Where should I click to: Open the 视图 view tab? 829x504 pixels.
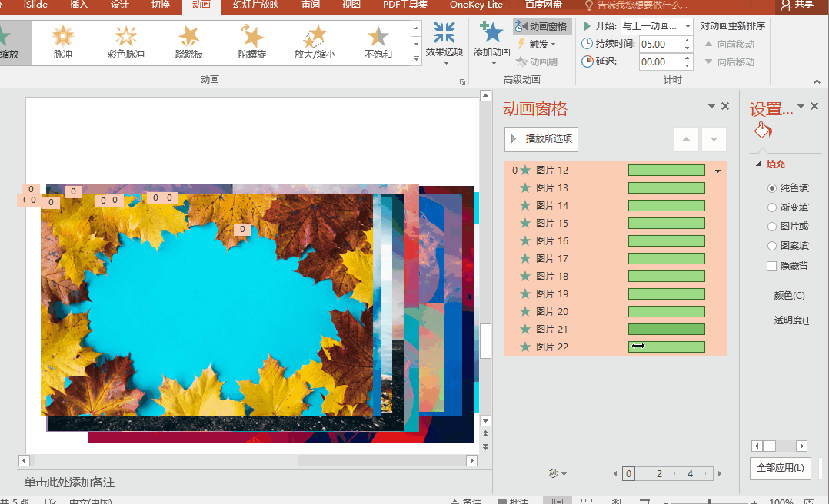pyautogui.click(x=351, y=5)
